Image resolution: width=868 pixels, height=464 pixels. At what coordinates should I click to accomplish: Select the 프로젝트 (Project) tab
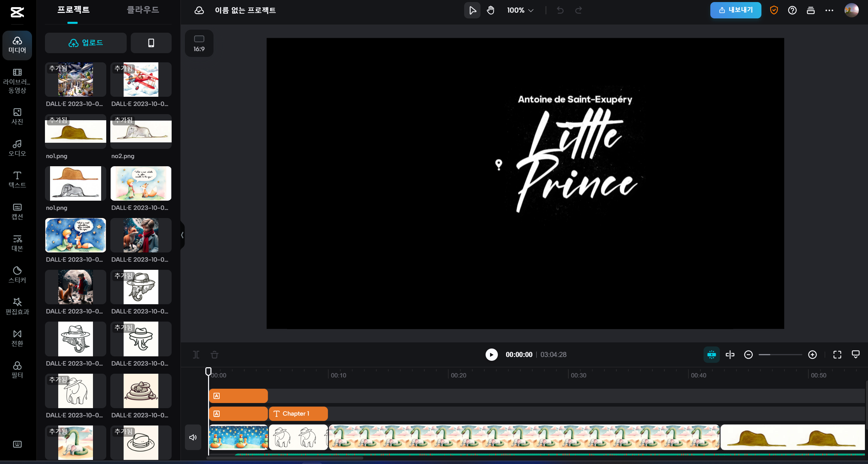point(73,10)
